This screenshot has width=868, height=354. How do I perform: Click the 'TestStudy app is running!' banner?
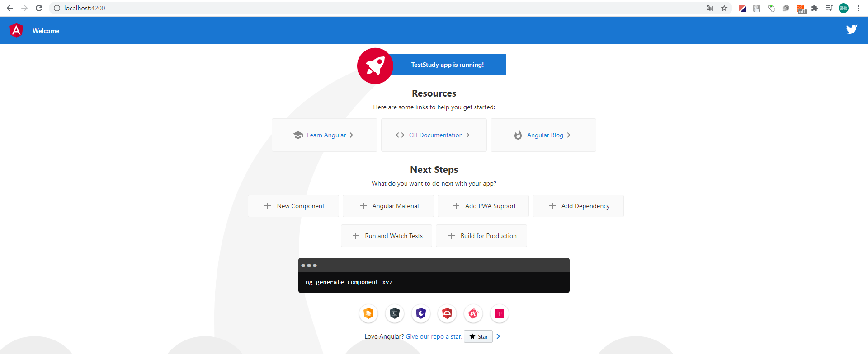(x=448, y=65)
